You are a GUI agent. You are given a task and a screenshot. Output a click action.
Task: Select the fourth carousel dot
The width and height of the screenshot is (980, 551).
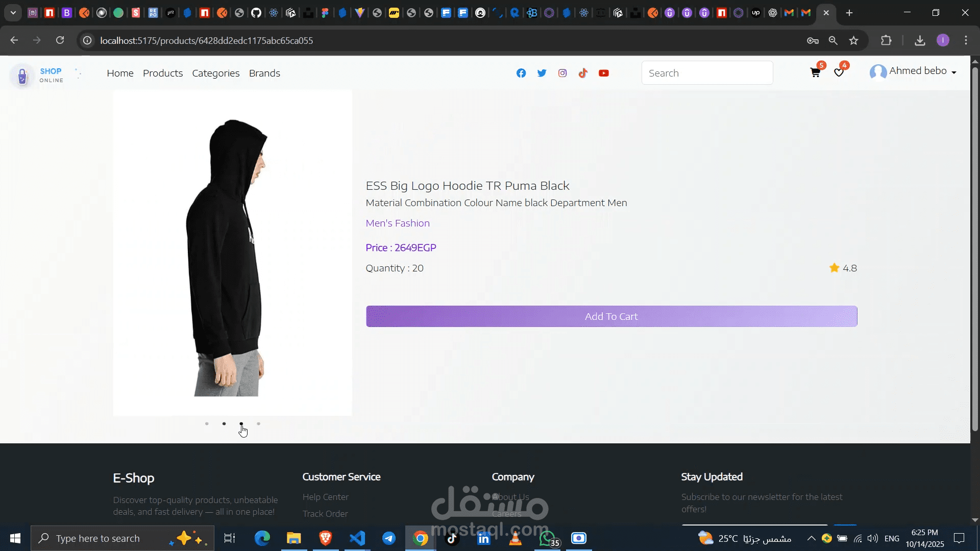[x=259, y=423]
